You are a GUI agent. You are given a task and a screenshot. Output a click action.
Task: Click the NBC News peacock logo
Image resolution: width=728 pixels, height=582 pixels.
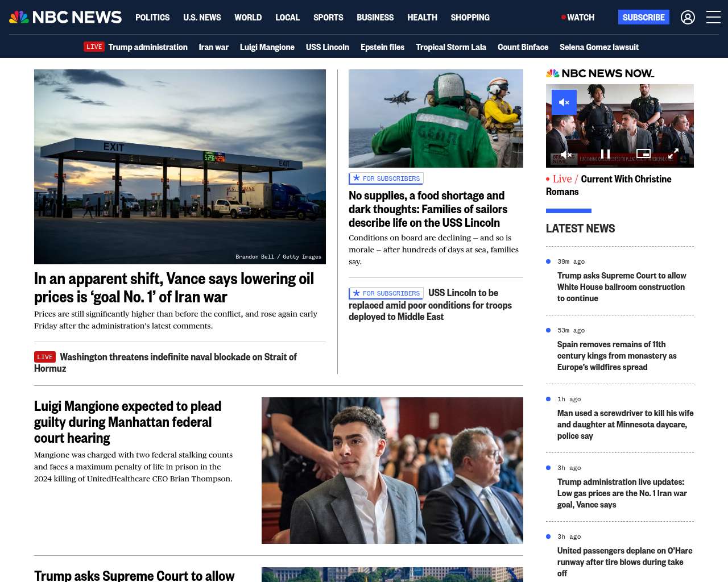65,17
